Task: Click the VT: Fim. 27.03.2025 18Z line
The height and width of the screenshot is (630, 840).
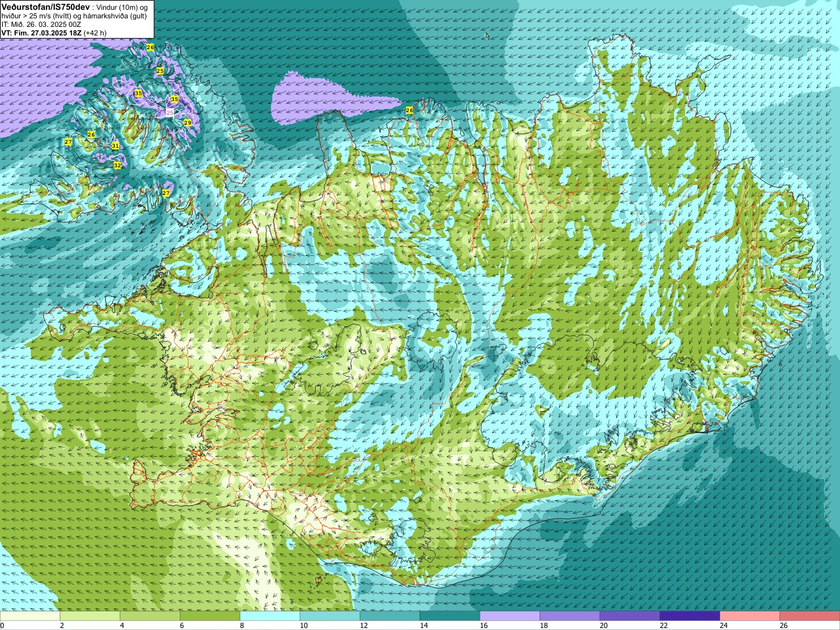Action: pyautogui.click(x=54, y=33)
